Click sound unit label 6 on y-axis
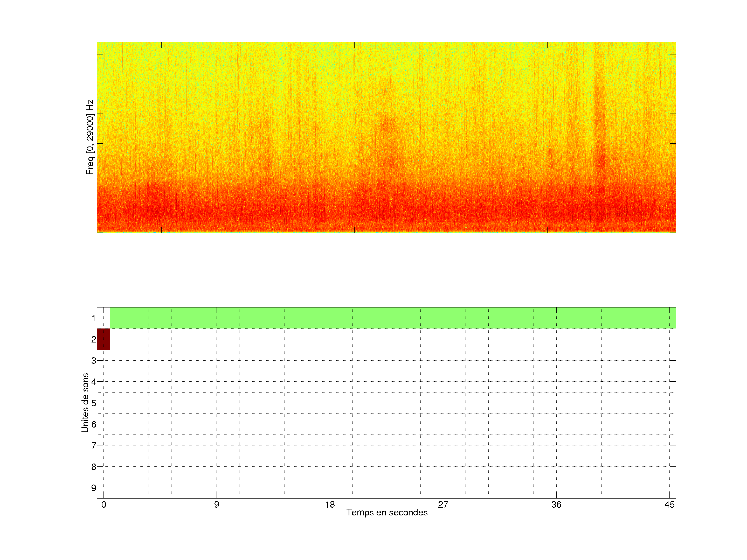This screenshot has height=560, width=747. pyautogui.click(x=94, y=424)
